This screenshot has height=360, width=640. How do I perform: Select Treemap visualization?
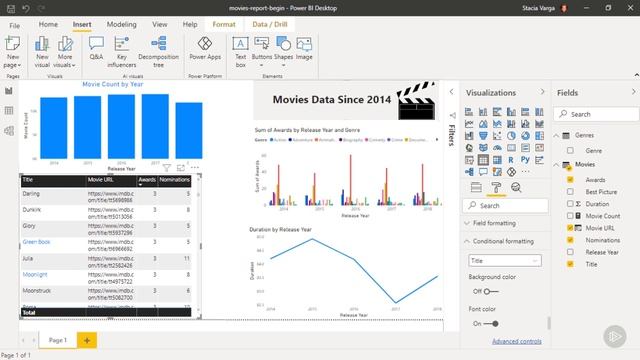tap(539, 136)
